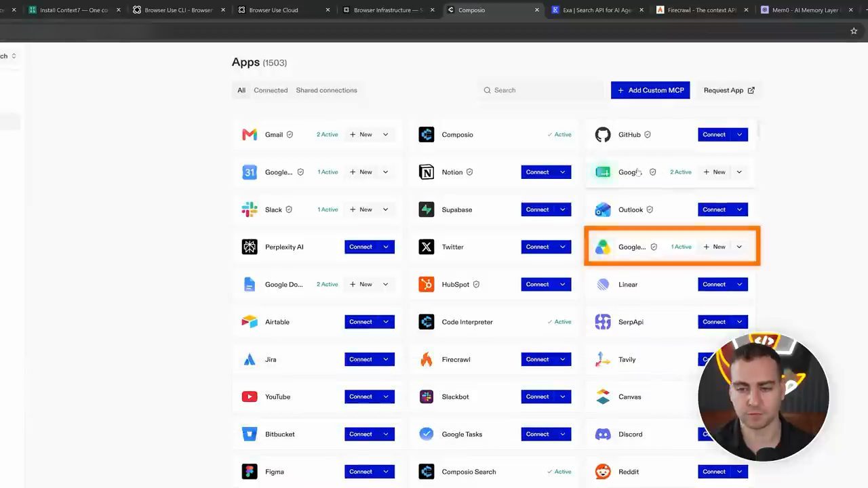This screenshot has width=868, height=488.
Task: Click the YouTube app icon
Action: click(x=250, y=396)
